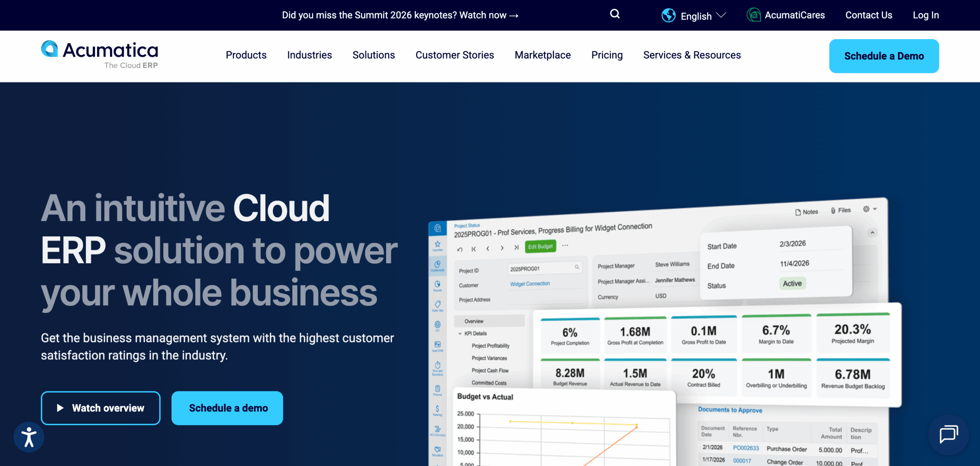Open Widget Connection customer link

(530, 284)
